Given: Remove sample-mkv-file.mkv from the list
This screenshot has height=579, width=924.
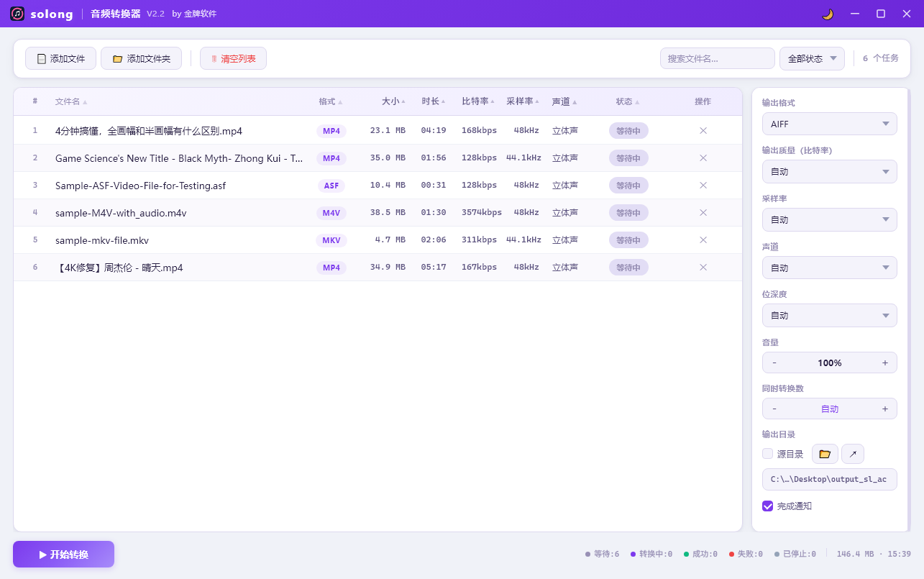Looking at the screenshot, I should (703, 240).
